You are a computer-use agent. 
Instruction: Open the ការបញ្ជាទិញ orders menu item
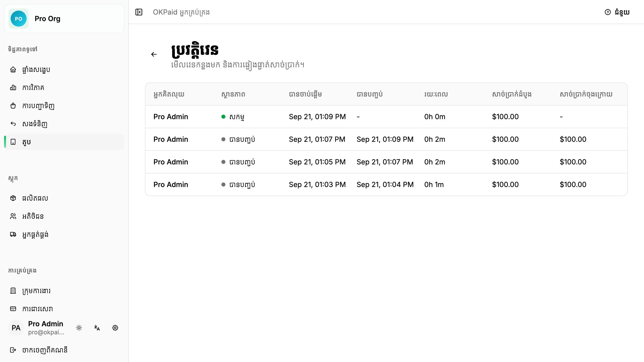coord(64,106)
